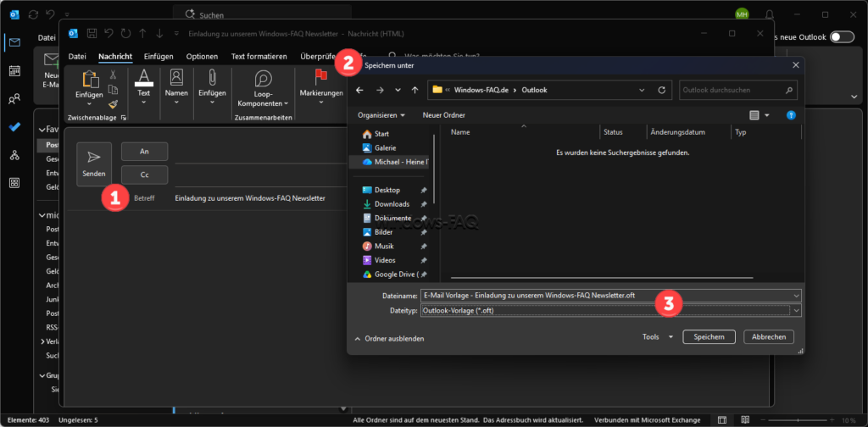Open Calendar view in Outlook sidebar

coord(15,71)
